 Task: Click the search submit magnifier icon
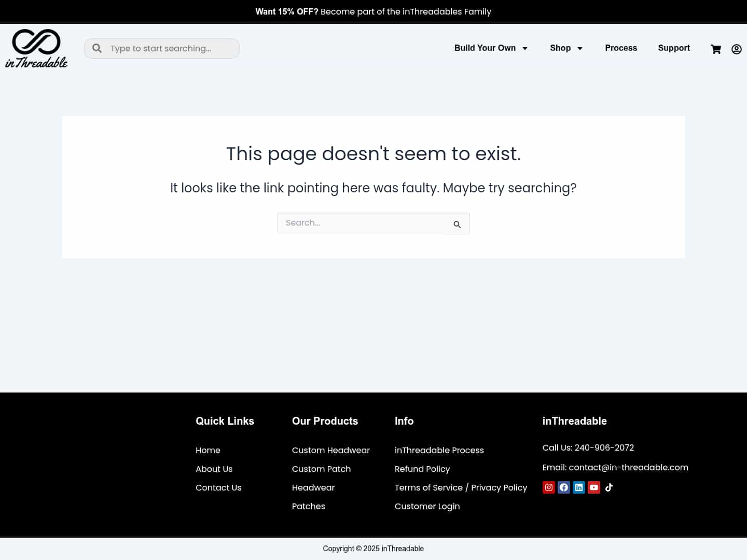click(458, 224)
